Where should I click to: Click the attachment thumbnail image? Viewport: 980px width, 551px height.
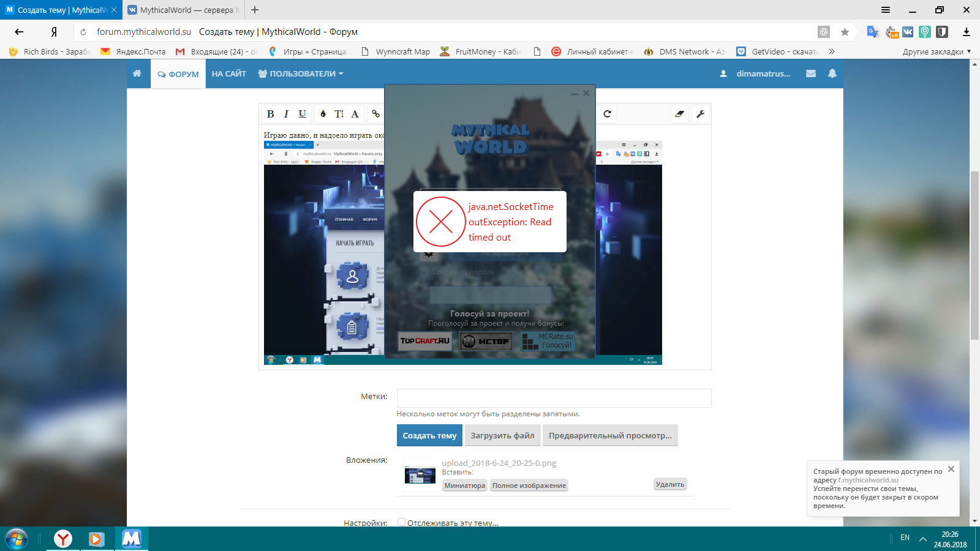coord(420,474)
